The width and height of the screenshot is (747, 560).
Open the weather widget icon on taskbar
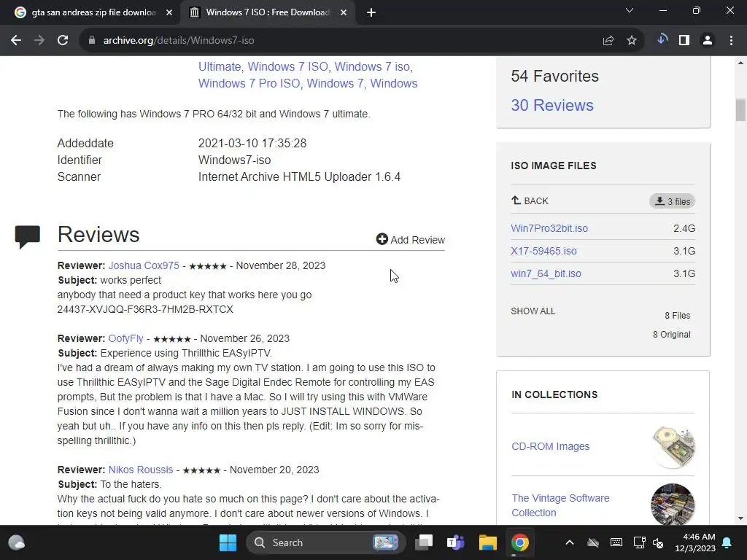17,542
